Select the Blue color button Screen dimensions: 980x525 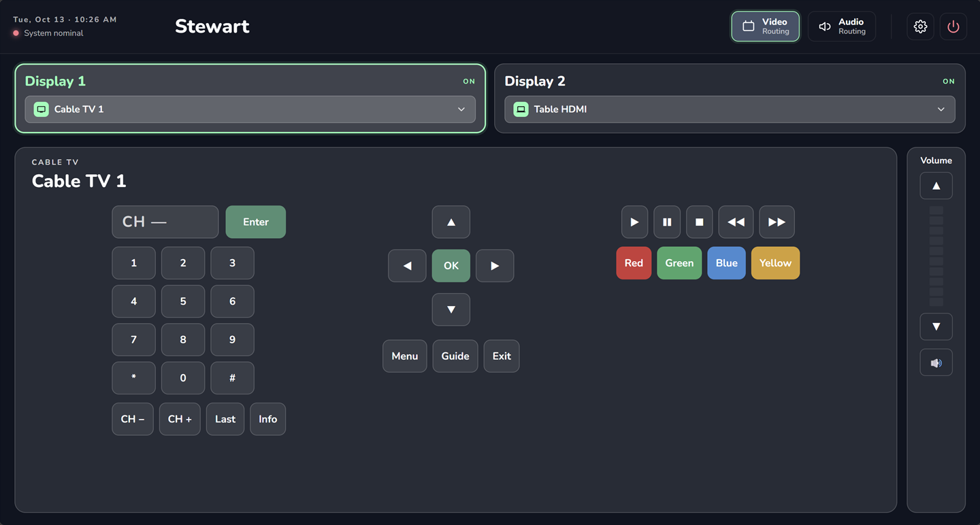[727, 263]
